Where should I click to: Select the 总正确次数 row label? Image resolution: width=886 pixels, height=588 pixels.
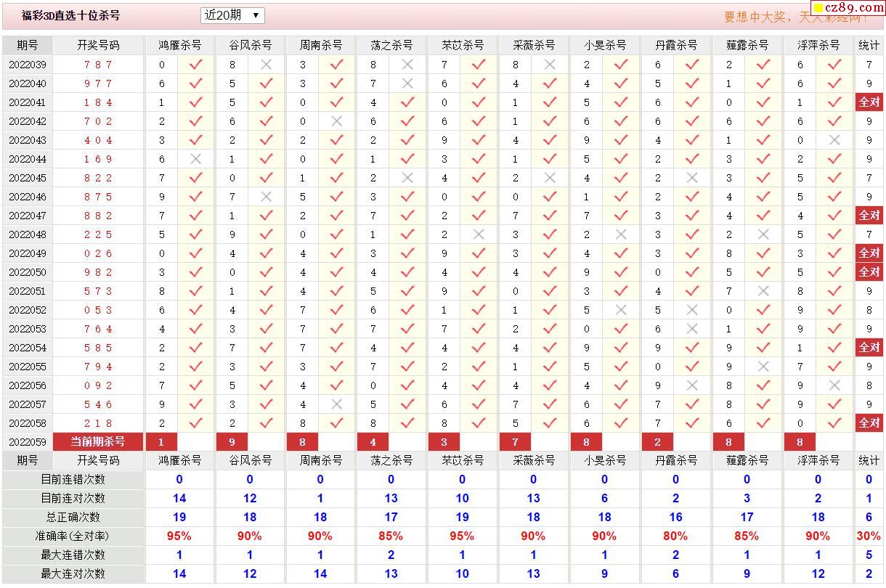(73, 518)
